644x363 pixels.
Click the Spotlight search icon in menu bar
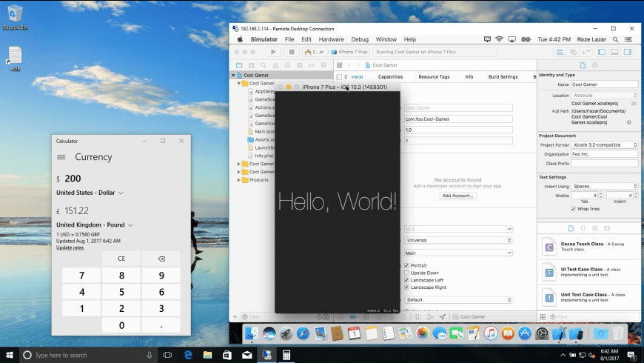click(x=617, y=39)
